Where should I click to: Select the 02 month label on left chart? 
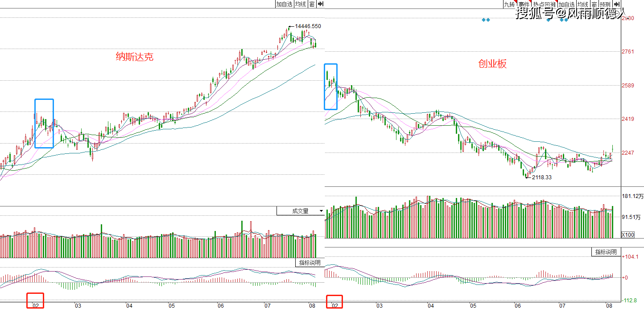35,305
